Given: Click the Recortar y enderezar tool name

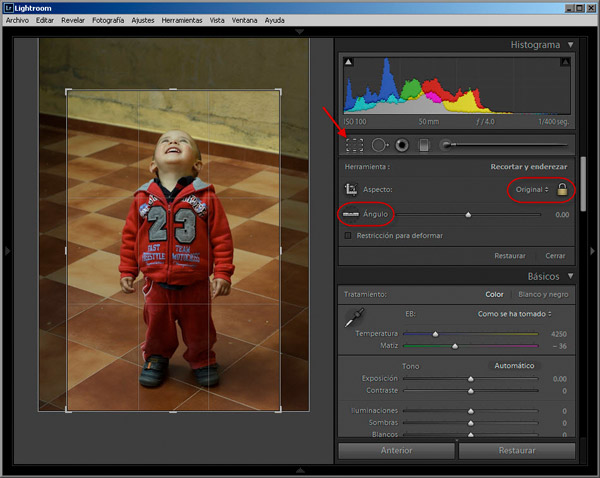Looking at the screenshot, I should [x=529, y=167].
